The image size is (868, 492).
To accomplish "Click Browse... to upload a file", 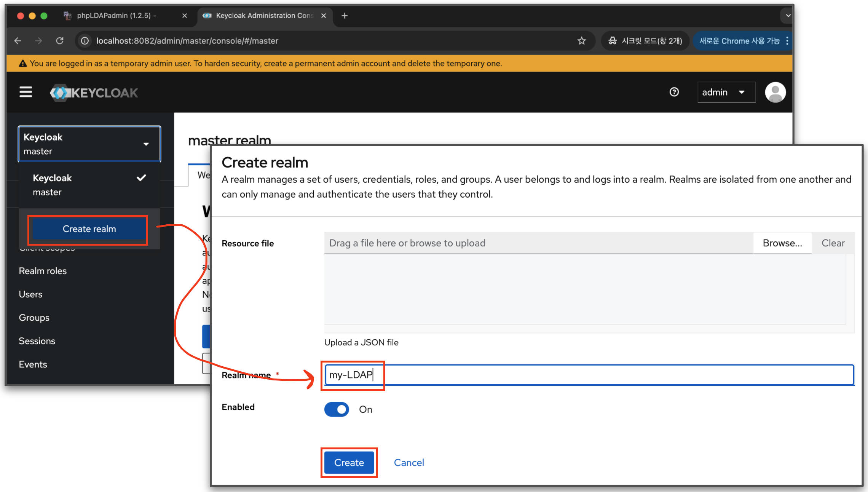I will 782,243.
